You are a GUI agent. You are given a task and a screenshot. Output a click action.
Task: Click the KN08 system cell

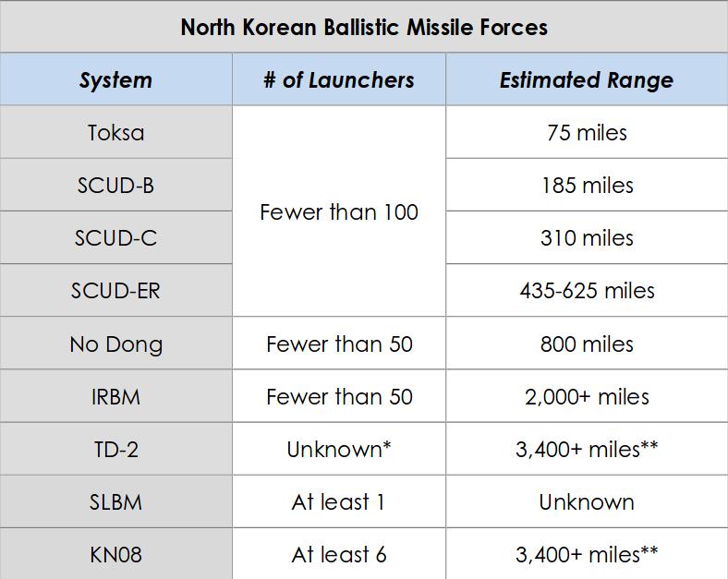115,555
